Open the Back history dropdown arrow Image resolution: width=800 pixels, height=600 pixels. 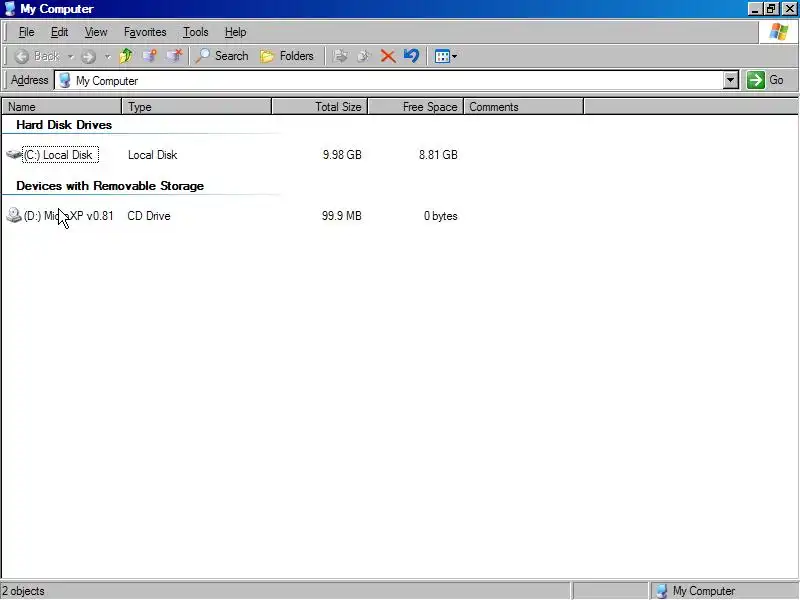click(71, 57)
